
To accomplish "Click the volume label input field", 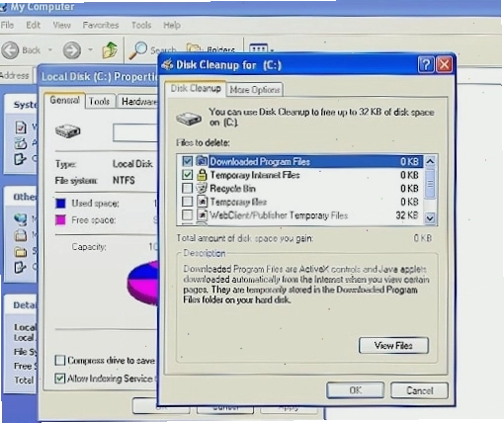I will coord(135,132).
